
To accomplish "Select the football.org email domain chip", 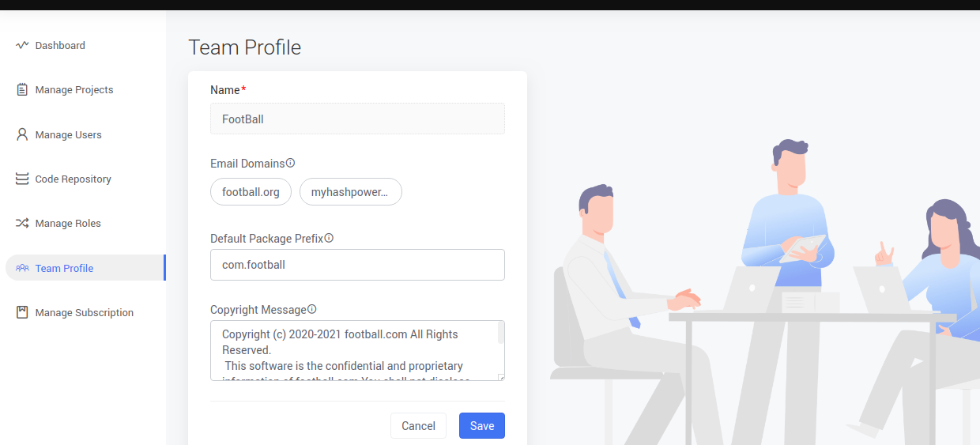I will pos(251,192).
